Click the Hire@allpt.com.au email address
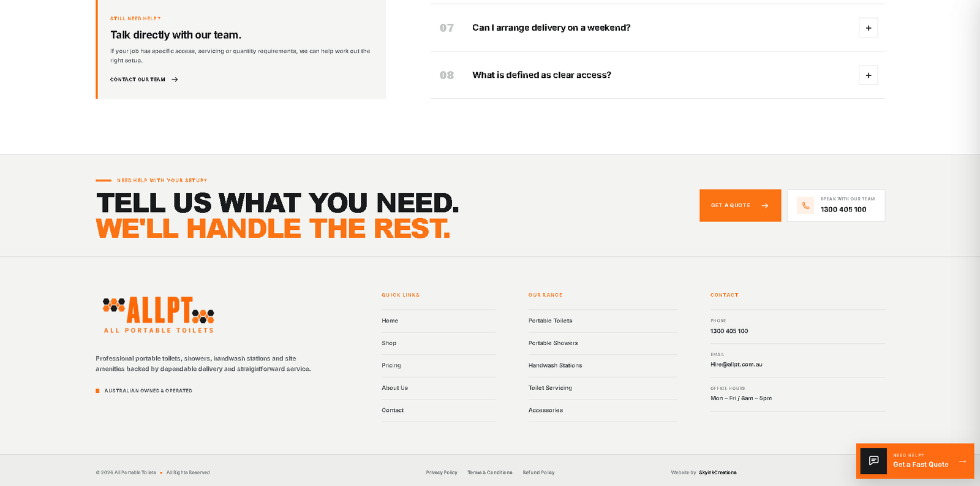 [736, 365]
